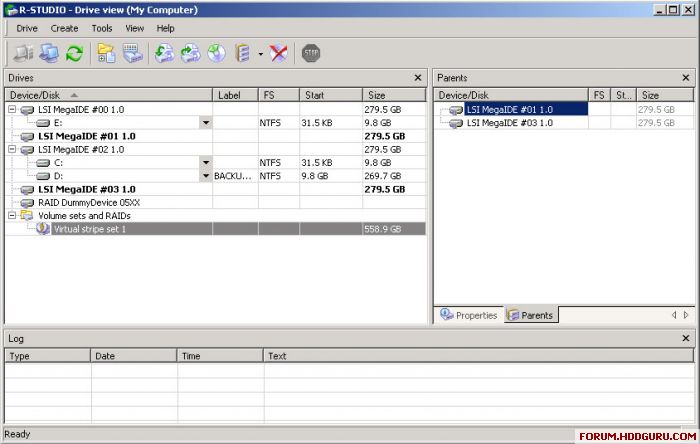
Task: Select LSI MegaIDE #03 1.0 in Parents
Action: click(509, 123)
